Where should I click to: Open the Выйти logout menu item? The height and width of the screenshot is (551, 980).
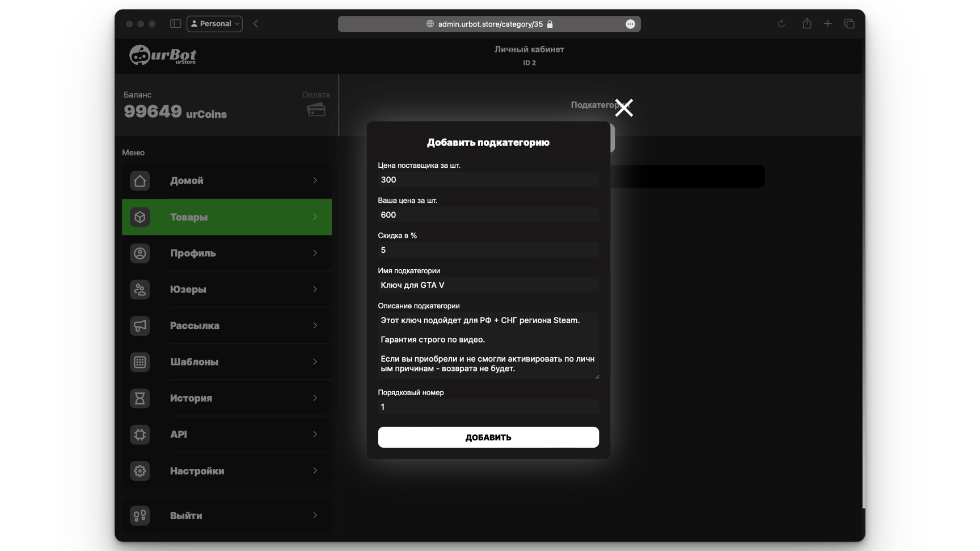tap(227, 516)
